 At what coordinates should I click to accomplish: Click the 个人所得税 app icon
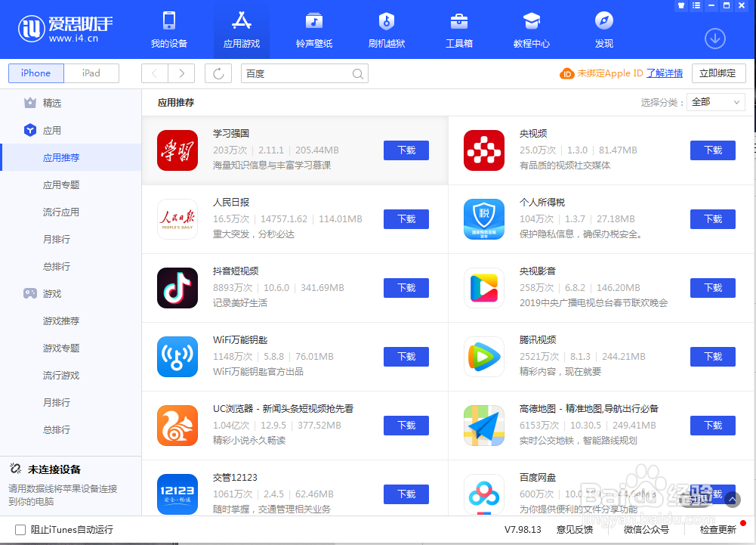(484, 219)
